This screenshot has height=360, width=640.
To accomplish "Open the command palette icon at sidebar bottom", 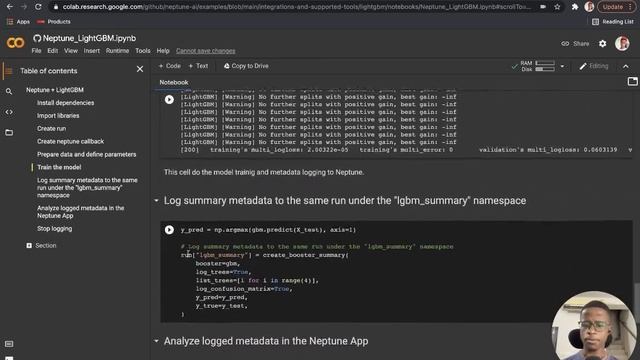I will (x=9, y=344).
